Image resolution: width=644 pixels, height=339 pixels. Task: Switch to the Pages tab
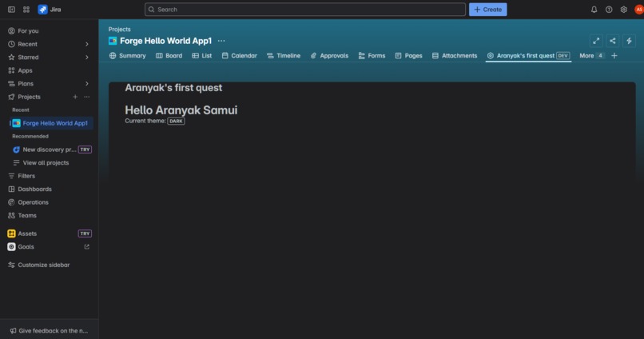click(x=408, y=55)
